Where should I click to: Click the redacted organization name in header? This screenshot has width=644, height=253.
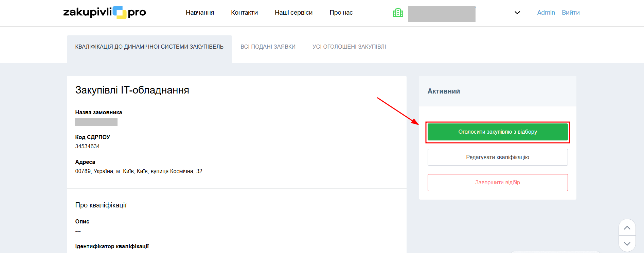[442, 14]
